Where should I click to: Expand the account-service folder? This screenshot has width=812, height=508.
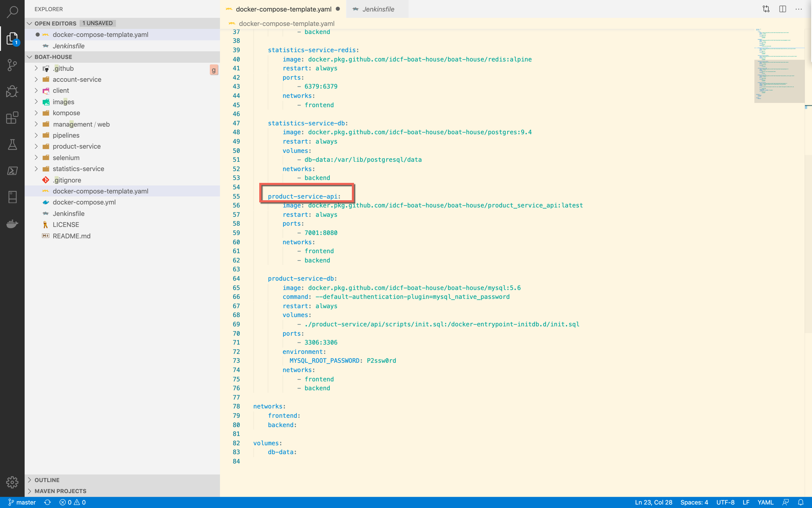tap(36, 79)
